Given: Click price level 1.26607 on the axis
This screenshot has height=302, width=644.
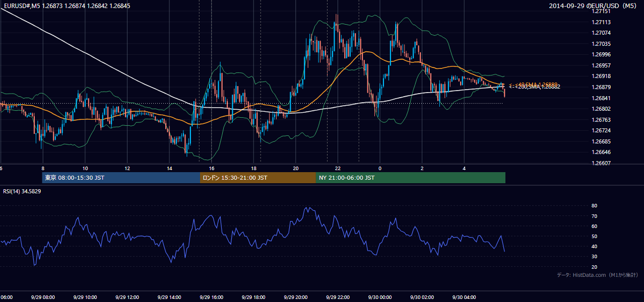Looking at the screenshot, I should coord(601,163).
